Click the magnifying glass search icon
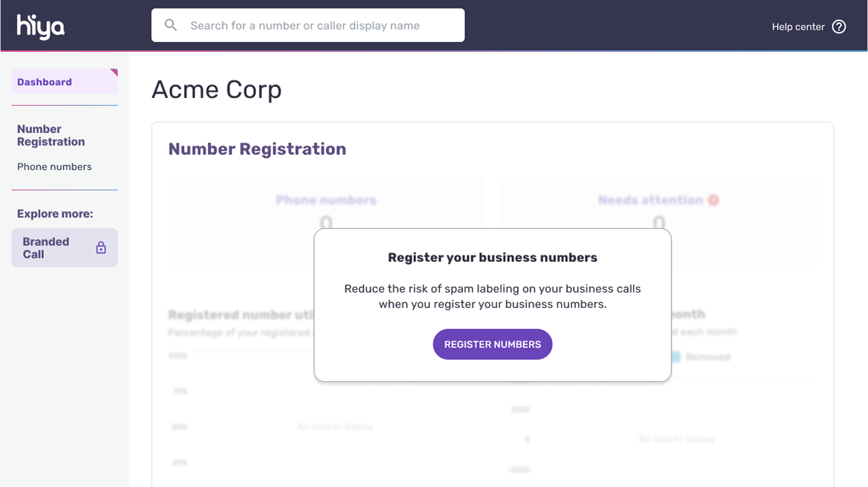The width and height of the screenshot is (868, 487). [x=171, y=24]
